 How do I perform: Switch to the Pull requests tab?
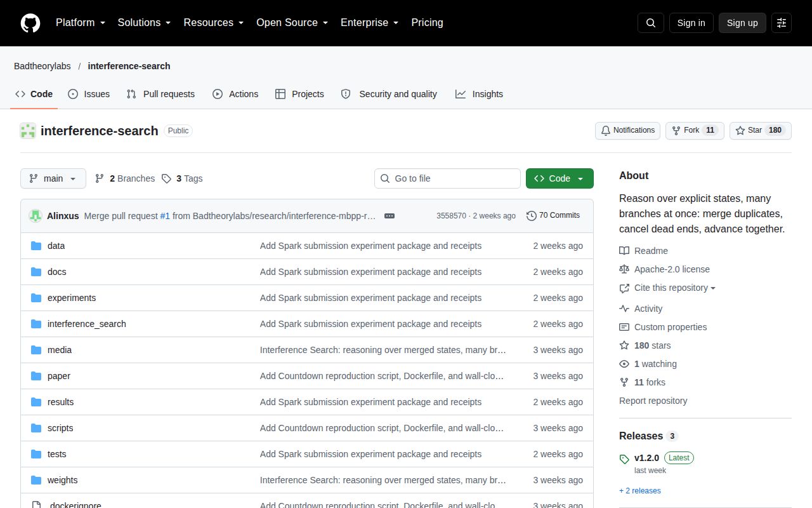(x=160, y=94)
